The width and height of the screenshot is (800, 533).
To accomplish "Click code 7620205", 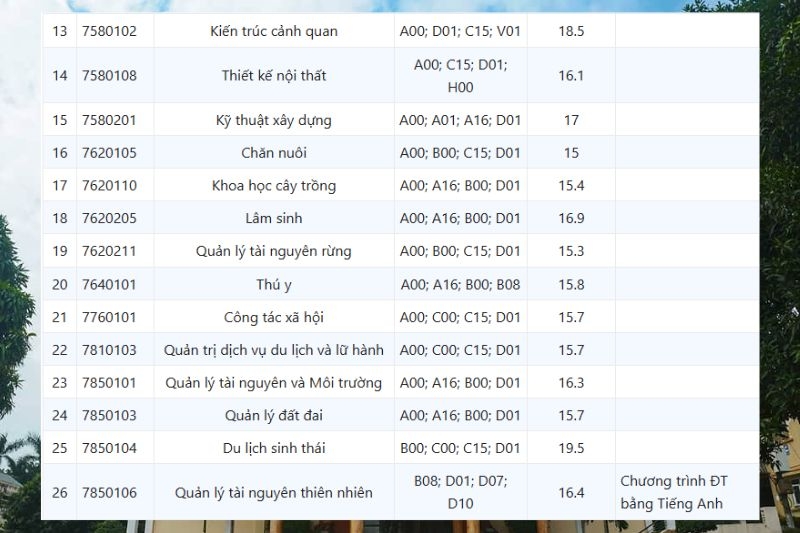I will [x=109, y=218].
